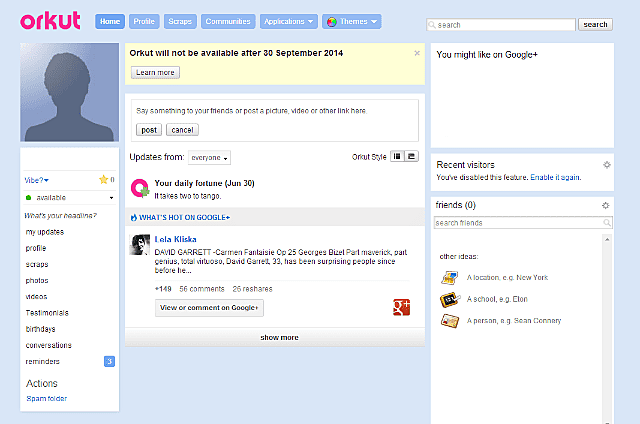
Task: Click '56 comments' on the post
Action: coord(202,289)
